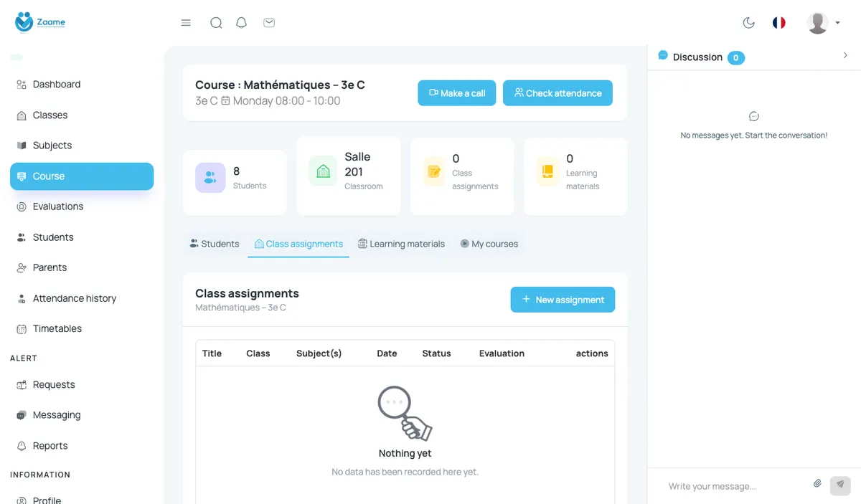Open the My courses tab
861x504 pixels.
[489, 244]
